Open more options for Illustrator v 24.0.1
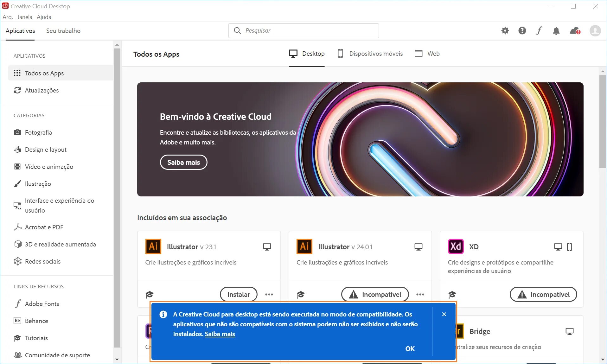 click(x=420, y=295)
